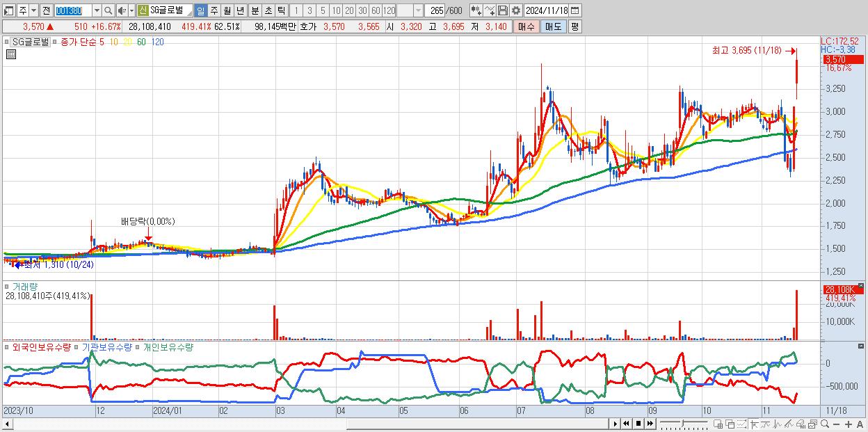Click the 매도 sell button
This screenshot has width=868, height=432.
[554, 26]
